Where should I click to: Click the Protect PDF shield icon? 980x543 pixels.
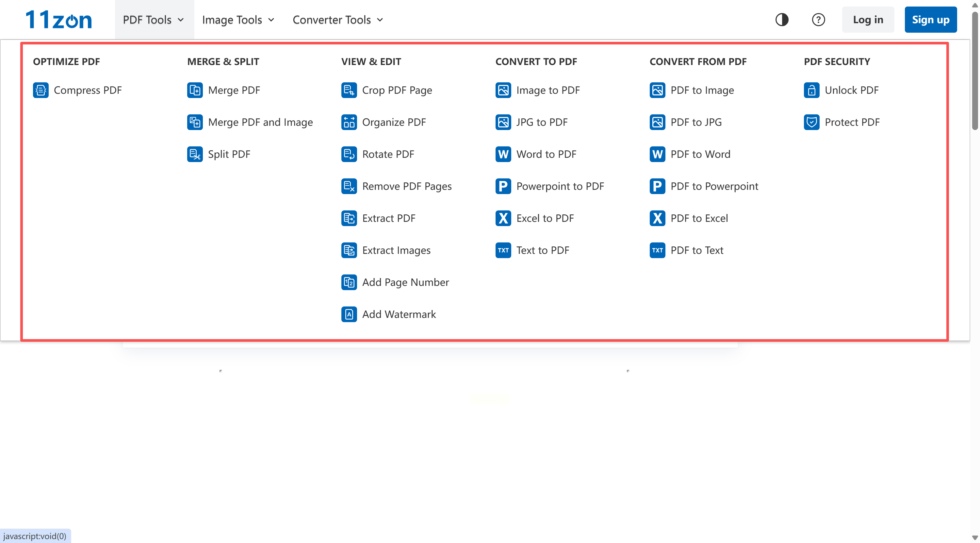pyautogui.click(x=811, y=122)
